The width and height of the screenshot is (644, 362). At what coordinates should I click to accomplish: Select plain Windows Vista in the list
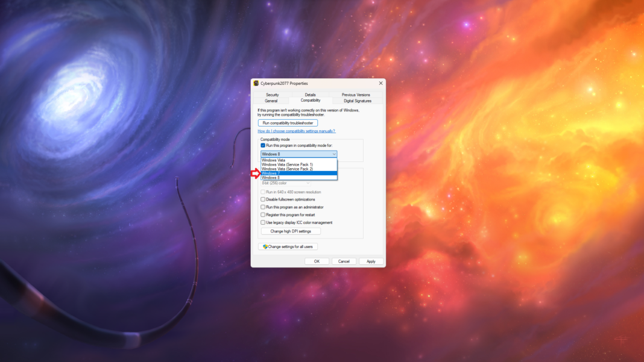[298, 160]
